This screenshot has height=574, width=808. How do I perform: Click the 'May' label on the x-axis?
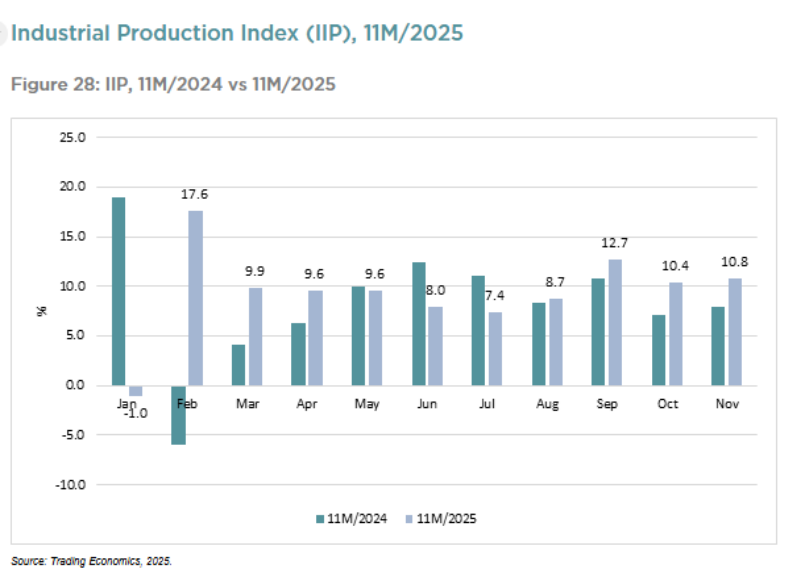coord(367,404)
